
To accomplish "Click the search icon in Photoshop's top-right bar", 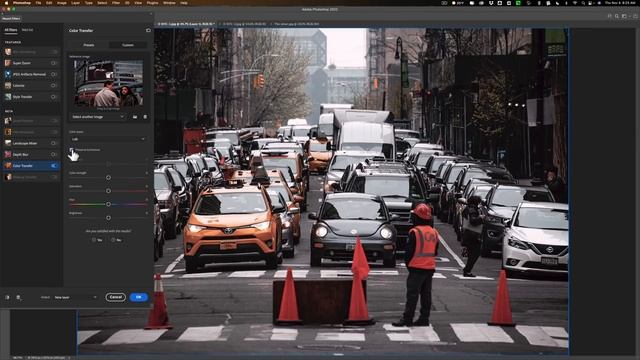I will (617, 16).
